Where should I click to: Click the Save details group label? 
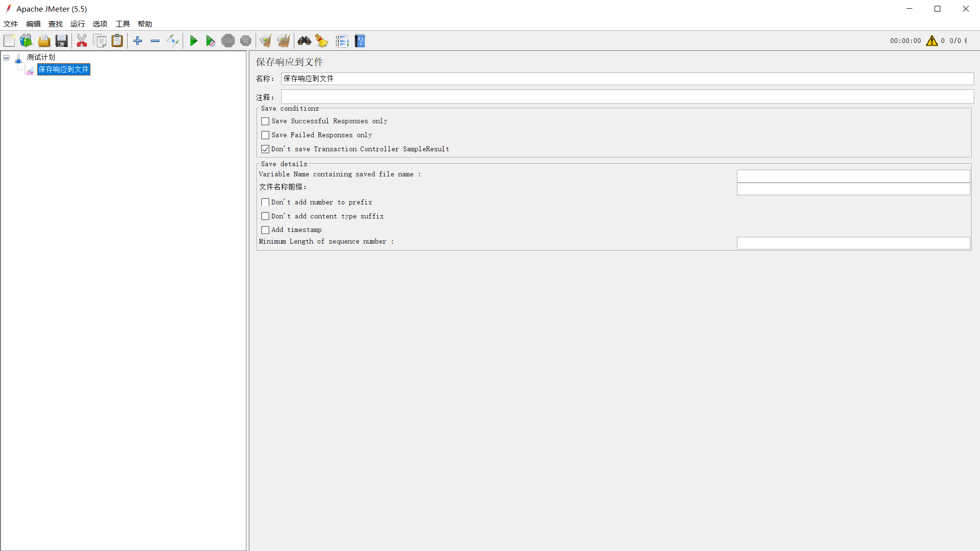click(284, 164)
